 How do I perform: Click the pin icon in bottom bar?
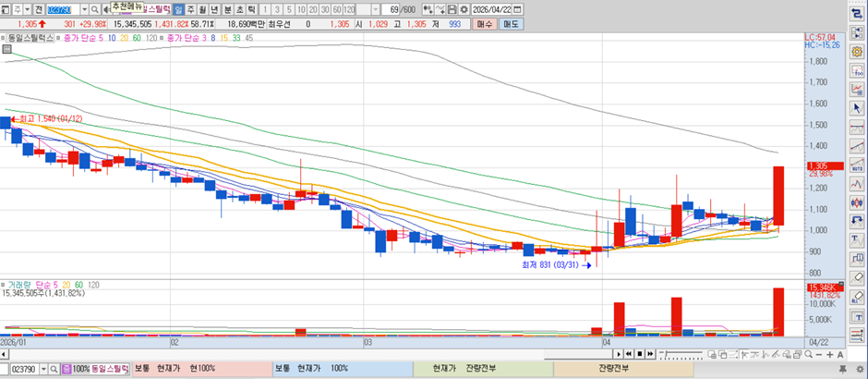click(842, 369)
